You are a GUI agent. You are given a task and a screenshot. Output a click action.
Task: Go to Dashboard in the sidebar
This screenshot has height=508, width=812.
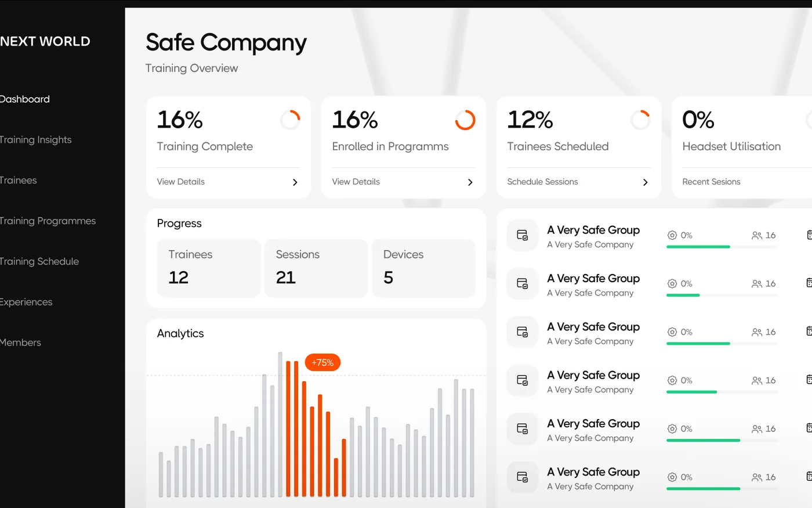tap(25, 99)
